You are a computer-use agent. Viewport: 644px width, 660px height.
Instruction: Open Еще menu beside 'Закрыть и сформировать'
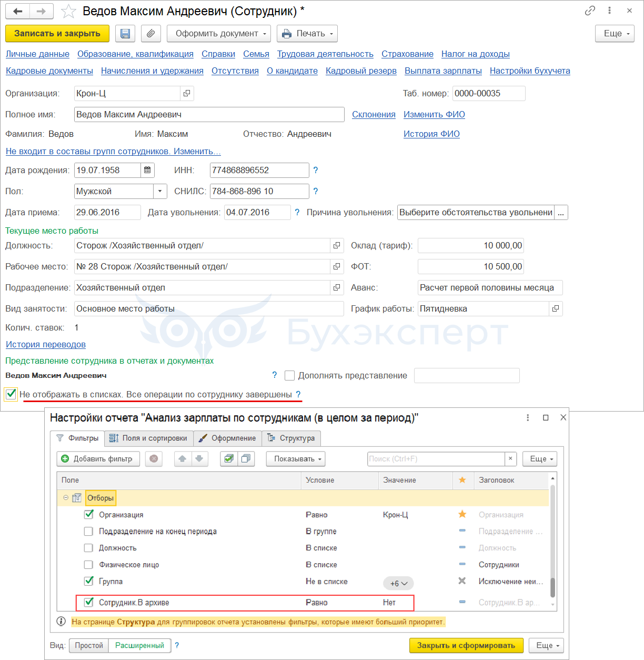point(546,645)
